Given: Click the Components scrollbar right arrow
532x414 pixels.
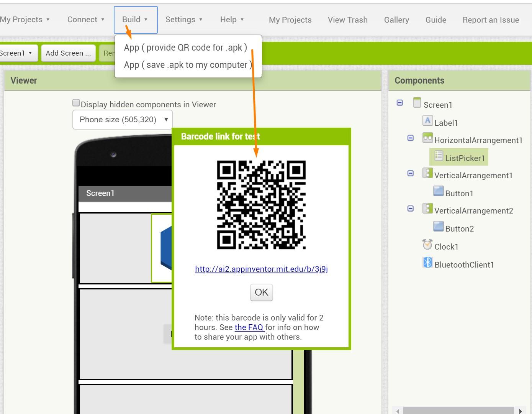Looking at the screenshot, I should tap(520, 411).
